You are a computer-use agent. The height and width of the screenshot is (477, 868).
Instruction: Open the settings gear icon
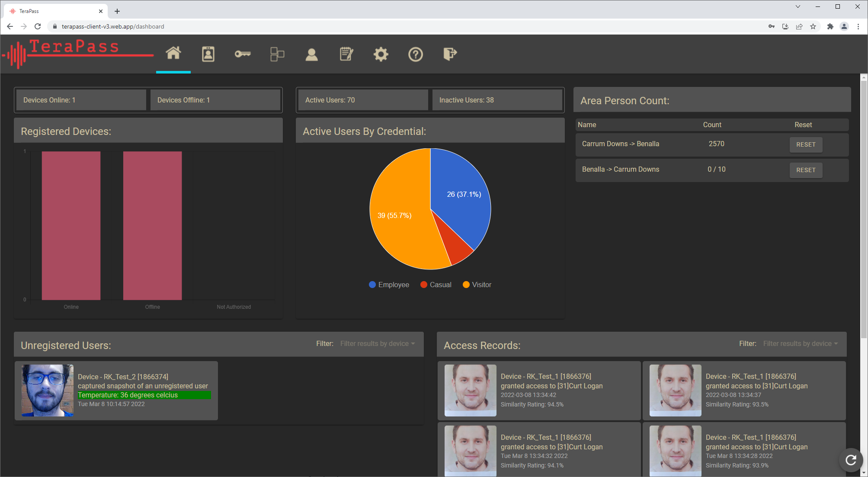[381, 54]
